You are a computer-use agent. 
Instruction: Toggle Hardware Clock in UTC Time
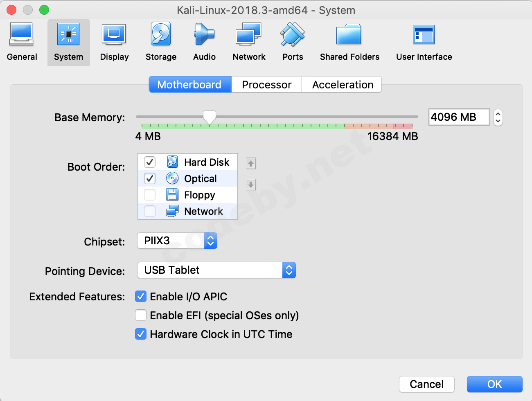(141, 334)
